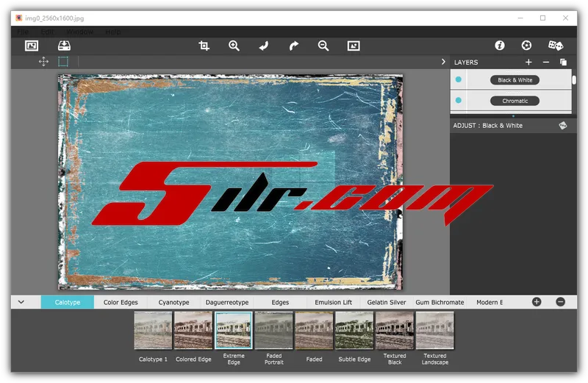Image resolution: width=588 pixels, height=383 pixels.
Task: Click the layers list scrollbar
Action: (x=574, y=80)
